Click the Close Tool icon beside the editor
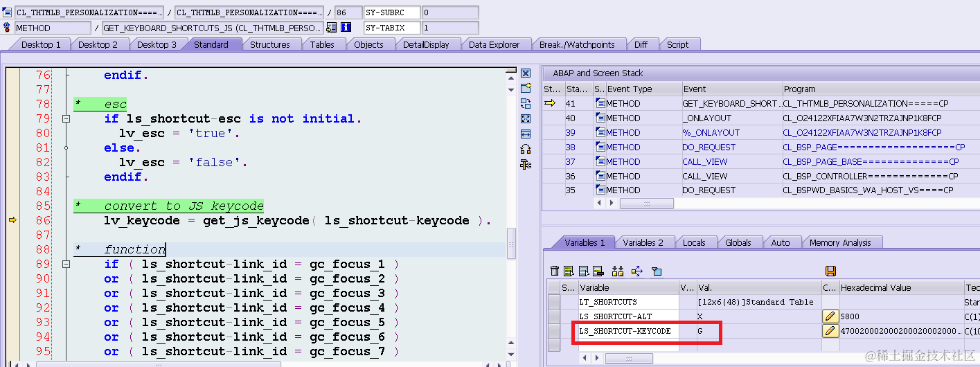Viewport: 980px width, 367px height. [526, 73]
